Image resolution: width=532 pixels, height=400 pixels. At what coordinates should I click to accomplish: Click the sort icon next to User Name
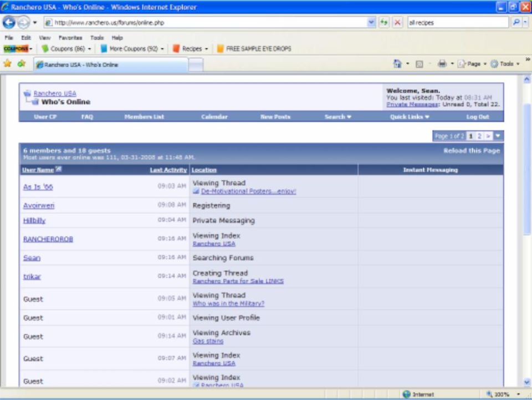pos(58,169)
